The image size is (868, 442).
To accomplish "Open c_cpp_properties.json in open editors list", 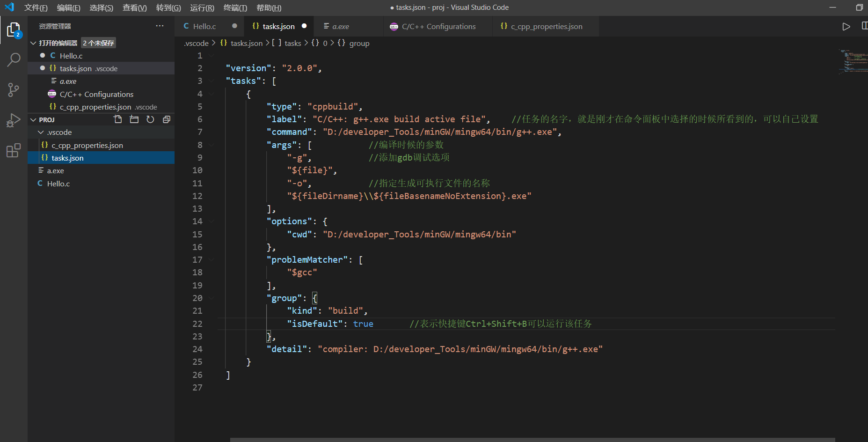I will point(101,107).
